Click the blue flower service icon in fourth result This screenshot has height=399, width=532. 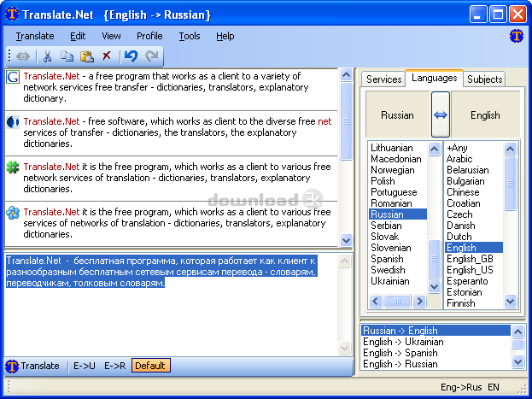click(13, 213)
